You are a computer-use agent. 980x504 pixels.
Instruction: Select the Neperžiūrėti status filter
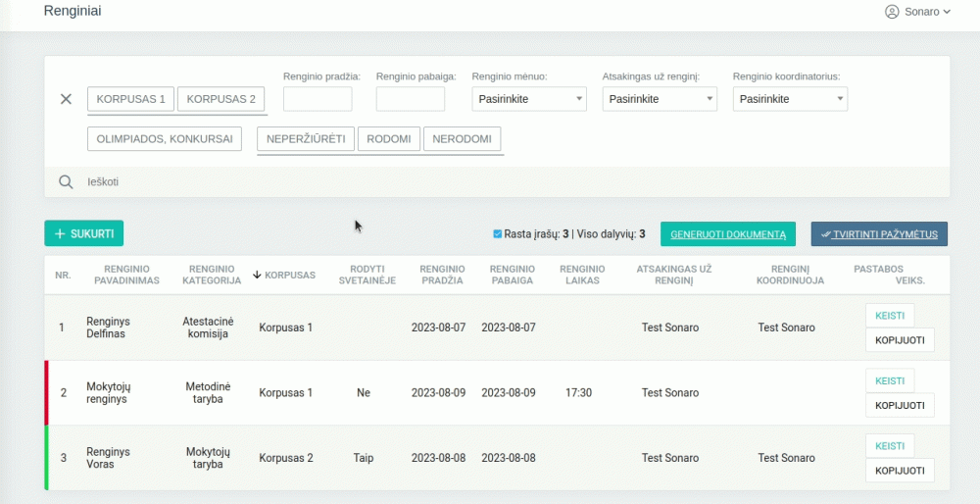[x=306, y=139]
